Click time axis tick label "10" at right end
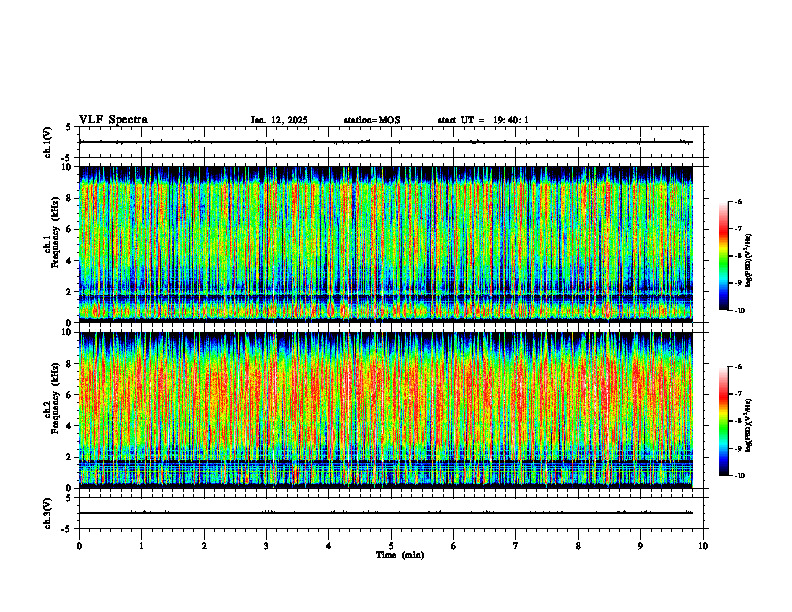 703,546
